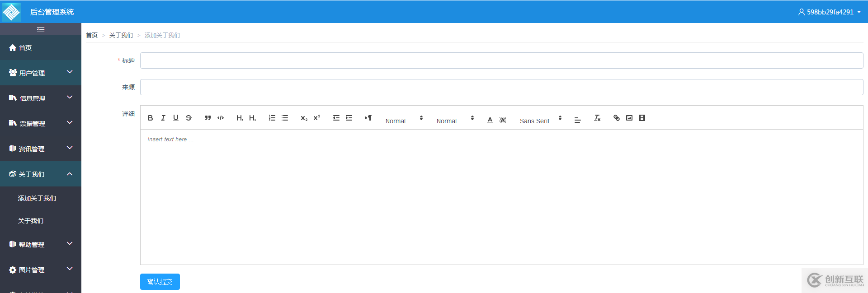The height and width of the screenshot is (293, 868).
Task: Open the Sans Serif font dropdown
Action: [541, 120]
